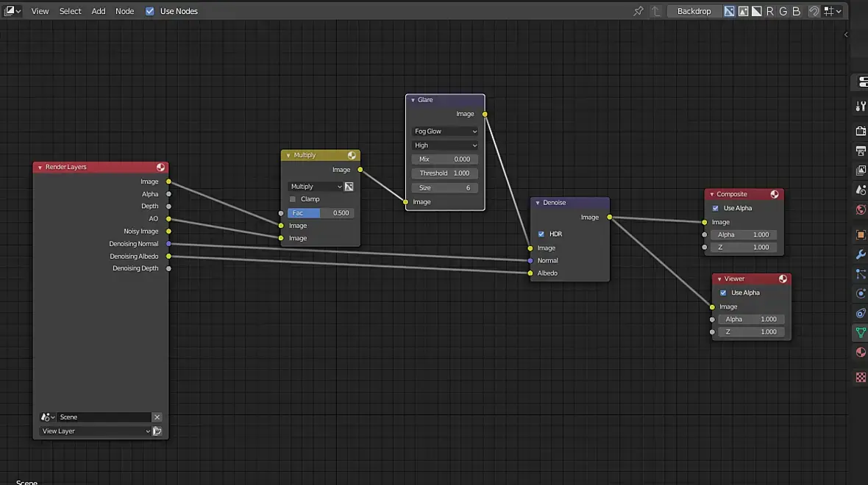Viewport: 868px width, 485px height.
Task: Open the Add menu
Action: pyautogui.click(x=99, y=11)
